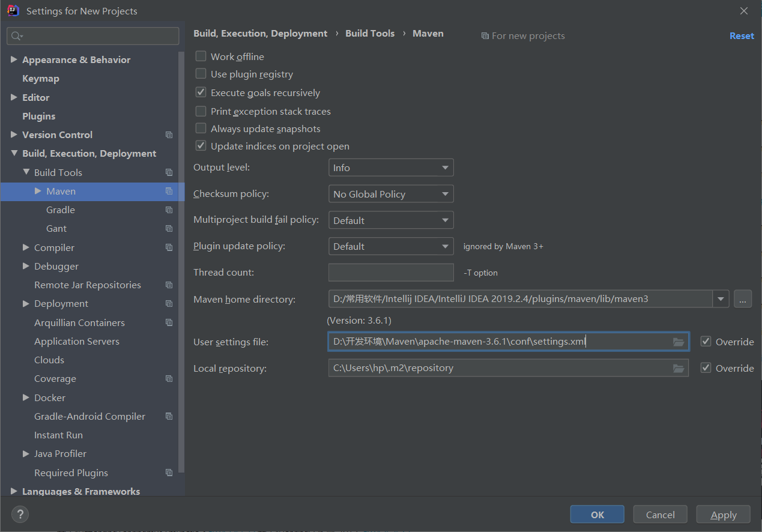Screen dimensions: 762x532
Task: Click the project-level icon beside Required Plugins
Action: coord(169,473)
